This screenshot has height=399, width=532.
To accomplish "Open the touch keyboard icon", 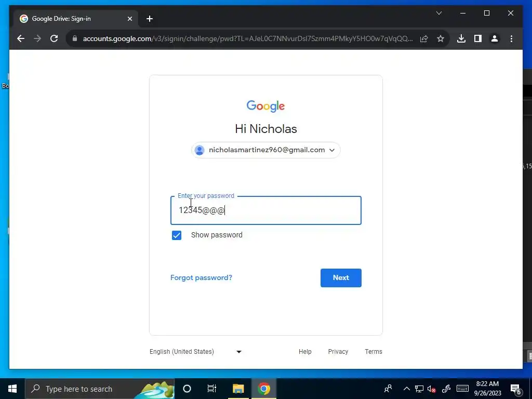I will pyautogui.click(x=462, y=389).
